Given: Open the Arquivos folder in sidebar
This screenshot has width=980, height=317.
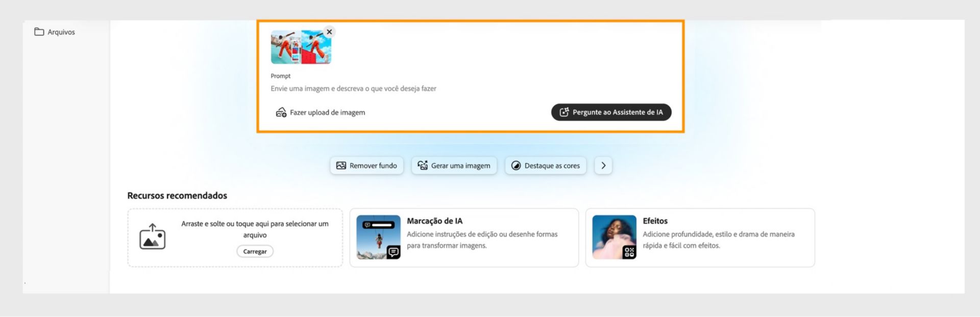Looking at the screenshot, I should pyautogui.click(x=55, y=32).
